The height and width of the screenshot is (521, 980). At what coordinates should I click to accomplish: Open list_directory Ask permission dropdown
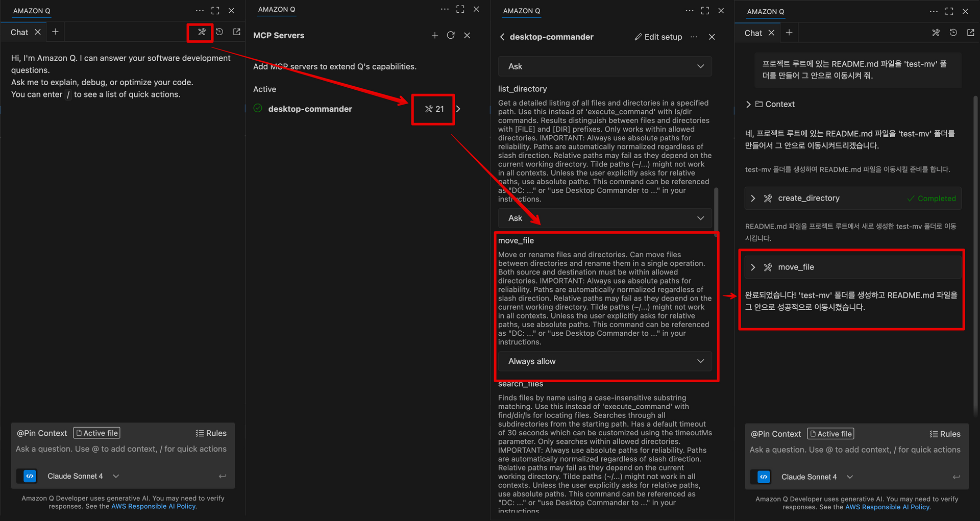pos(605,218)
